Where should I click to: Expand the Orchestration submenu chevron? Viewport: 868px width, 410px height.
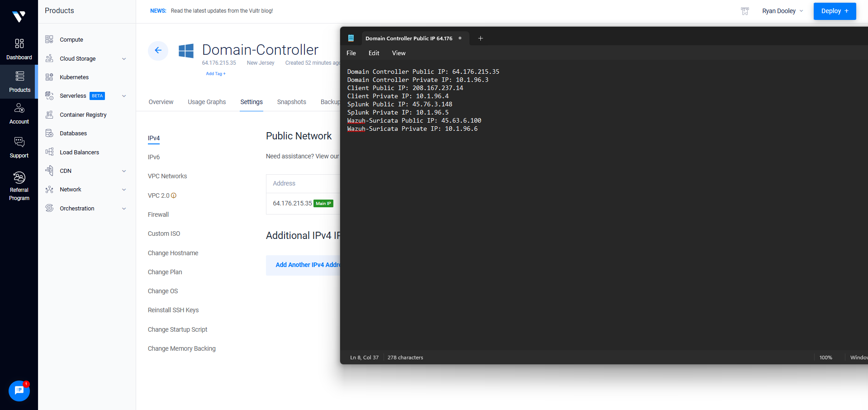click(124, 209)
